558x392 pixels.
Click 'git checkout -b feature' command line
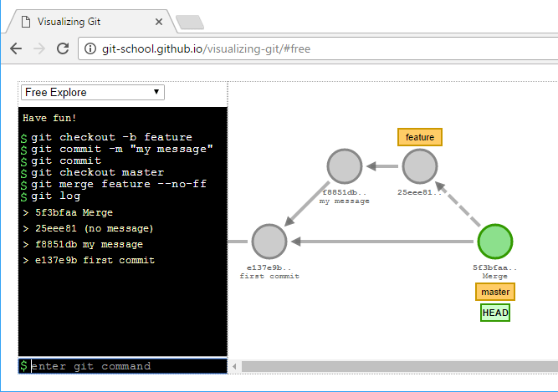tap(111, 137)
